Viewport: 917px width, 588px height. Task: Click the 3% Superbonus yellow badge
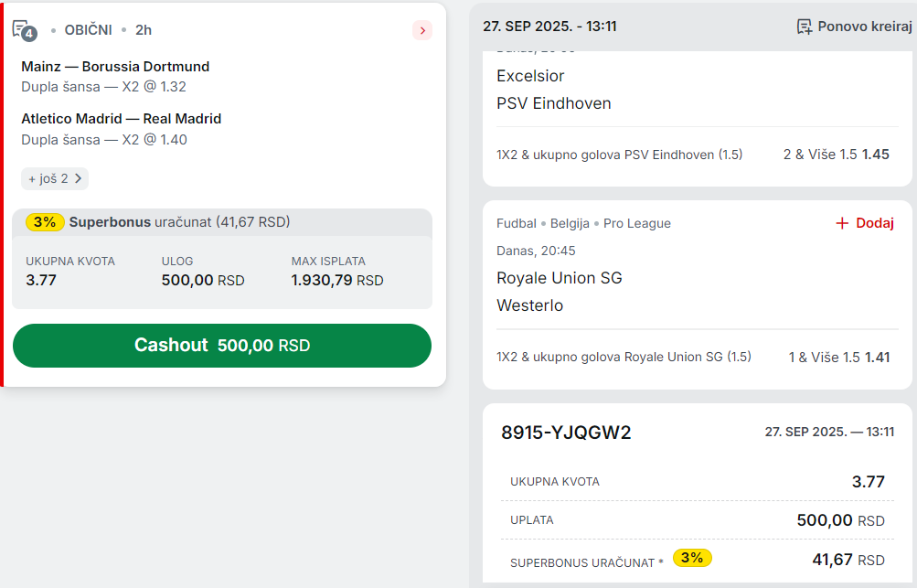[x=45, y=221]
